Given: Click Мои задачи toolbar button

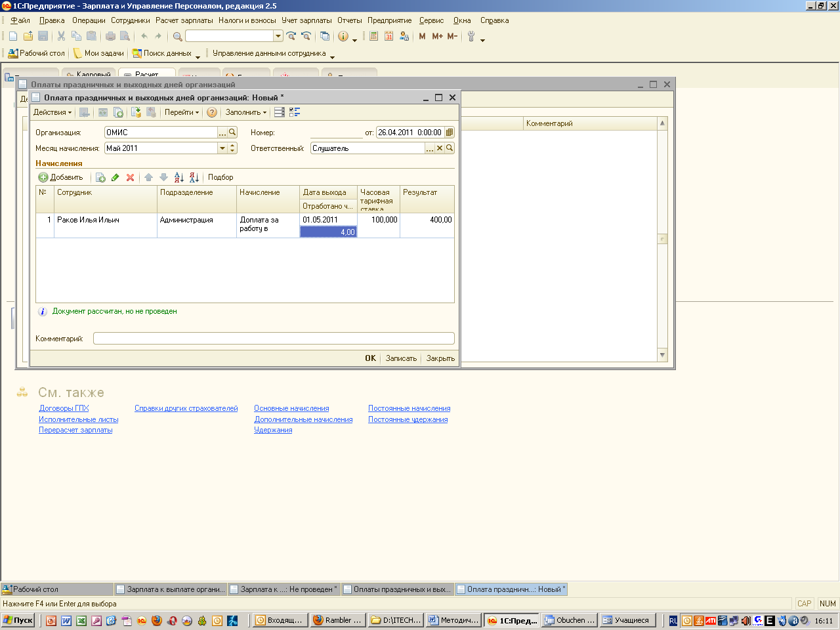Looking at the screenshot, I should [x=98, y=53].
